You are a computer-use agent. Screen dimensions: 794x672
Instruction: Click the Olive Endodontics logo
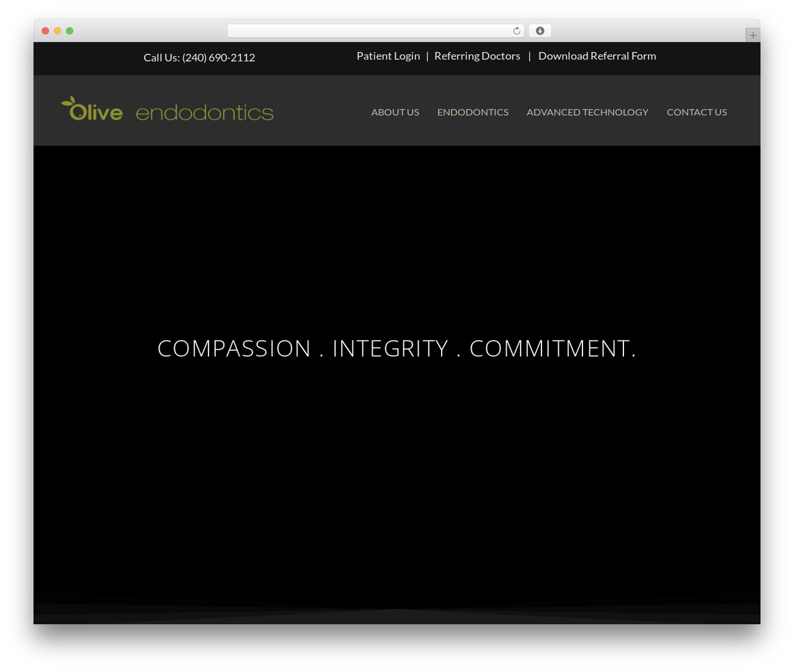point(167,109)
